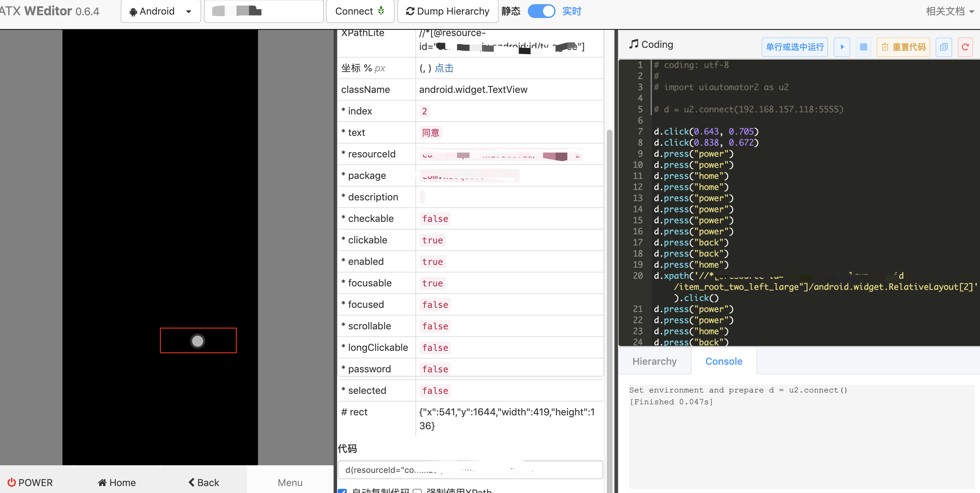Click the 代码 input field with resourceId code
Image resolution: width=980 pixels, height=493 pixels.
tap(470, 469)
